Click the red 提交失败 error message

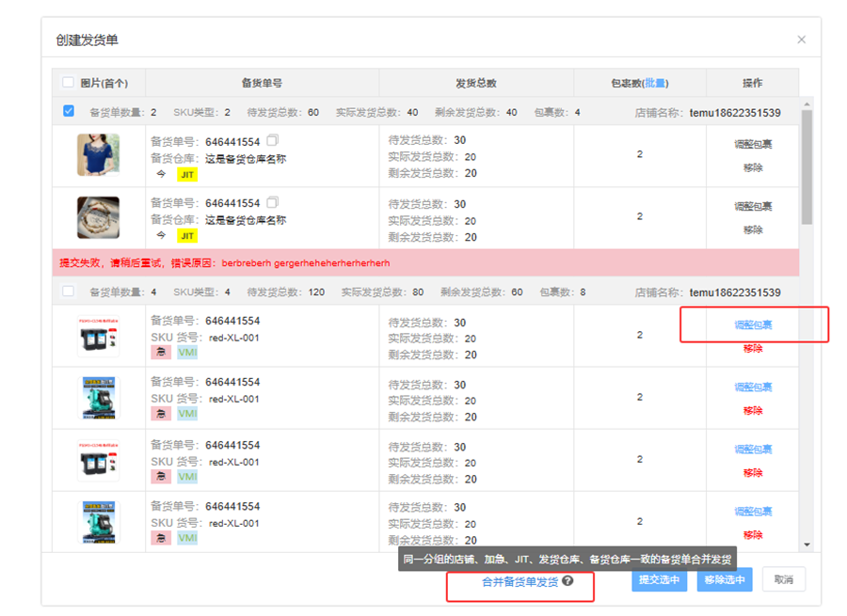click(224, 263)
